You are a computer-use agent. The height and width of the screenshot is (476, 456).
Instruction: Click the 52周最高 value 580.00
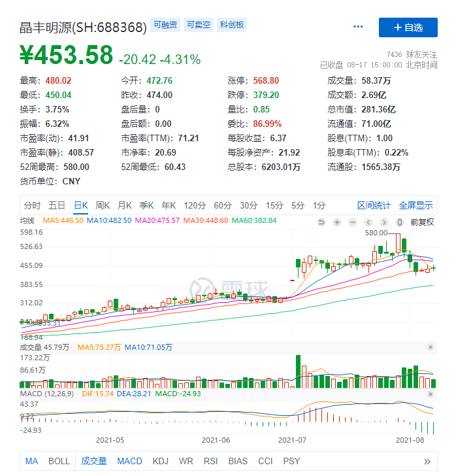point(76,167)
